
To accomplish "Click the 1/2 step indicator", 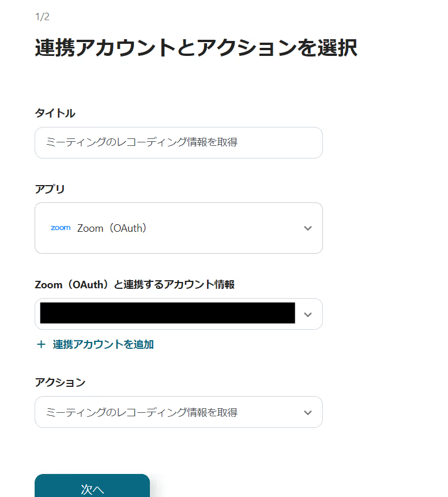I will pos(42,17).
